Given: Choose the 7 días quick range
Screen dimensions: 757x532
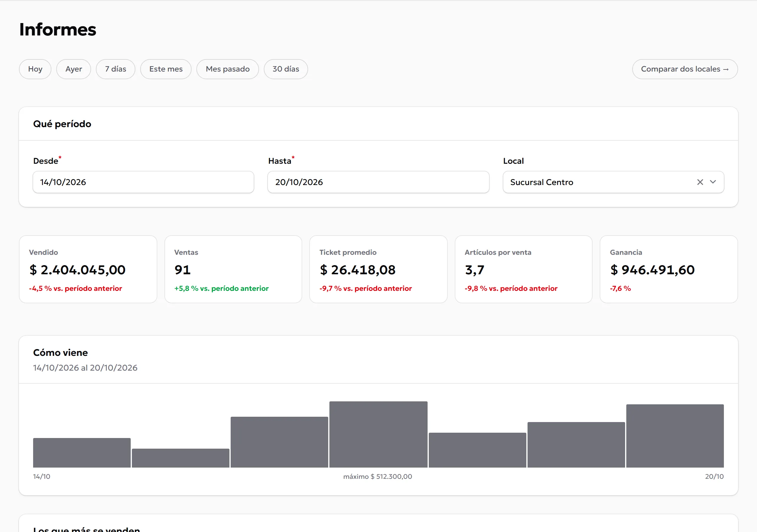Looking at the screenshot, I should 116,69.
